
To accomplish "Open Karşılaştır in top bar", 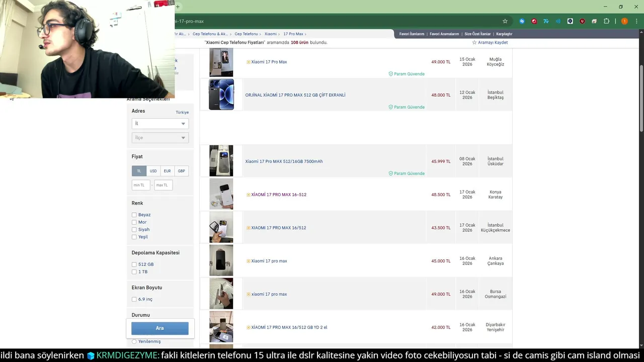I will pos(504,34).
